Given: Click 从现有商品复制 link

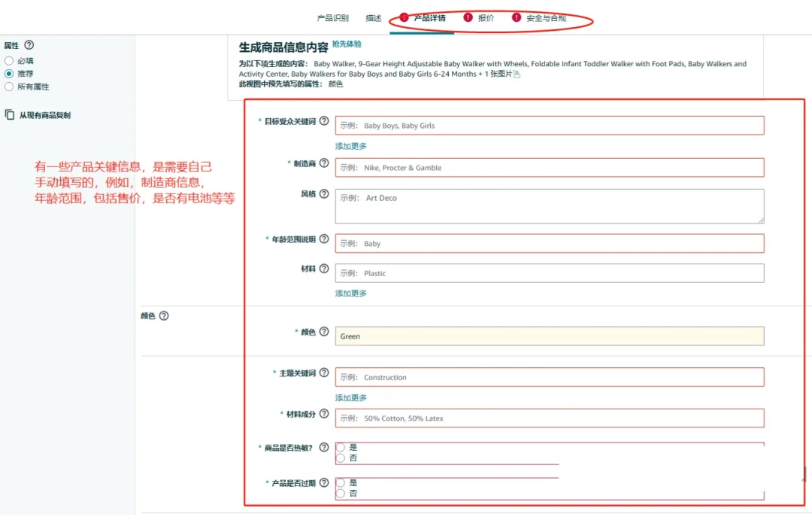Looking at the screenshot, I should (45, 115).
